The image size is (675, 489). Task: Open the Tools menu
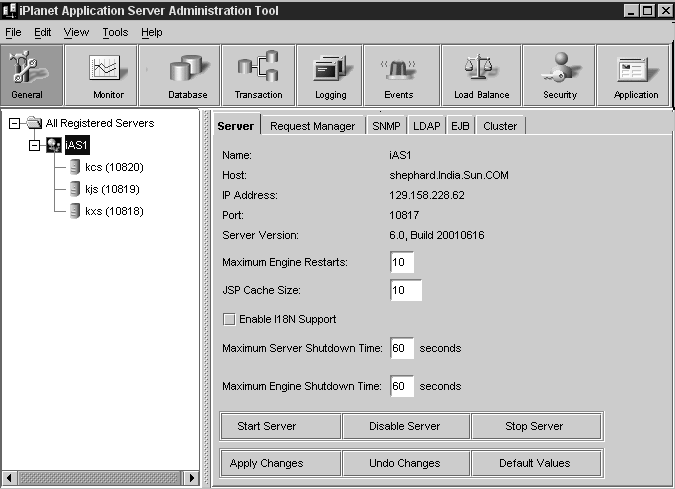click(x=115, y=32)
